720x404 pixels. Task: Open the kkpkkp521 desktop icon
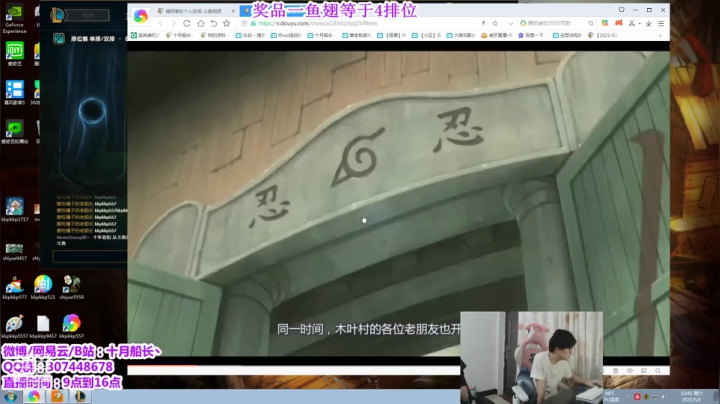pos(43,288)
